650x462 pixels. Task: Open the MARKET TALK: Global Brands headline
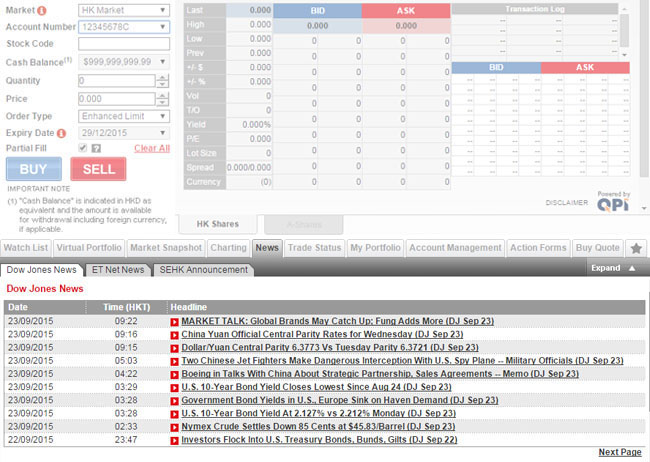coord(337,321)
